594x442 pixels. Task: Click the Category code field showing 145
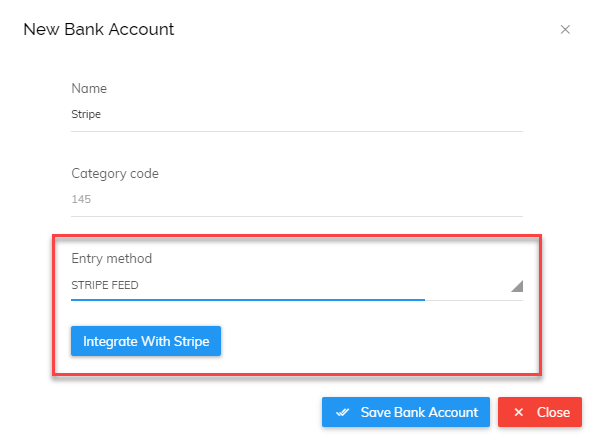pyautogui.click(x=297, y=199)
